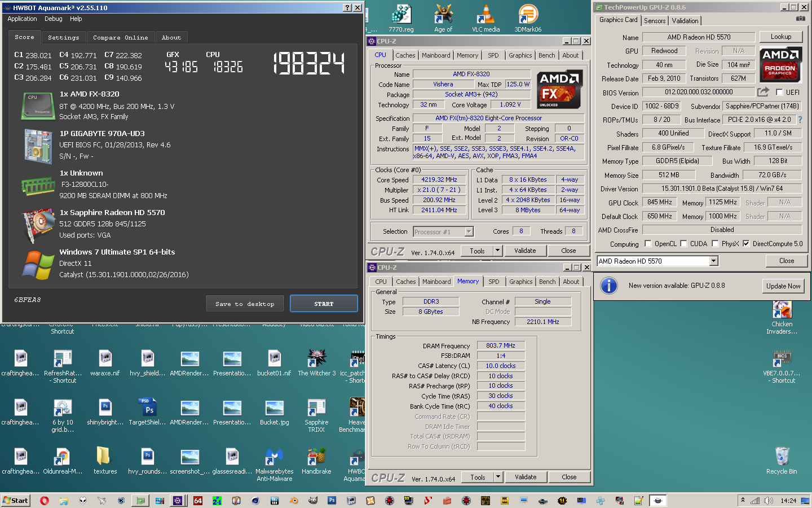Toggle the DirectCompute 5.0 checkbox
Image resolution: width=812 pixels, height=508 pixels.
coord(746,244)
